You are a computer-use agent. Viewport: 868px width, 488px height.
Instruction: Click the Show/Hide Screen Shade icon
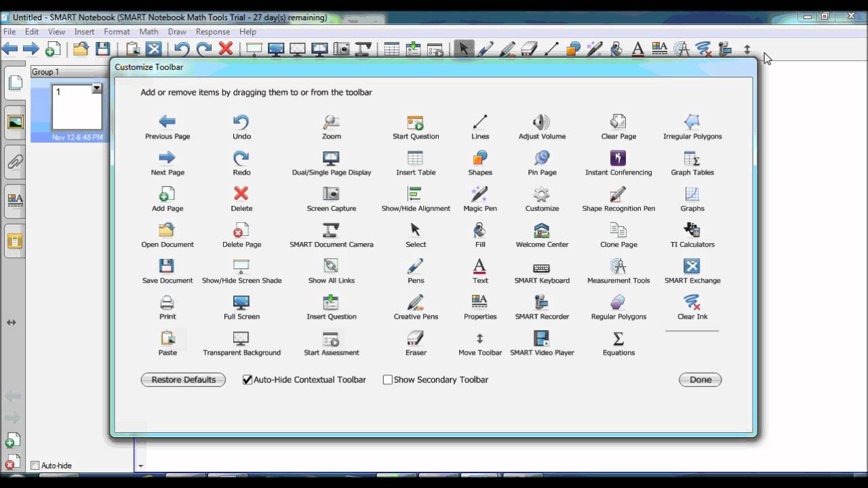241,266
